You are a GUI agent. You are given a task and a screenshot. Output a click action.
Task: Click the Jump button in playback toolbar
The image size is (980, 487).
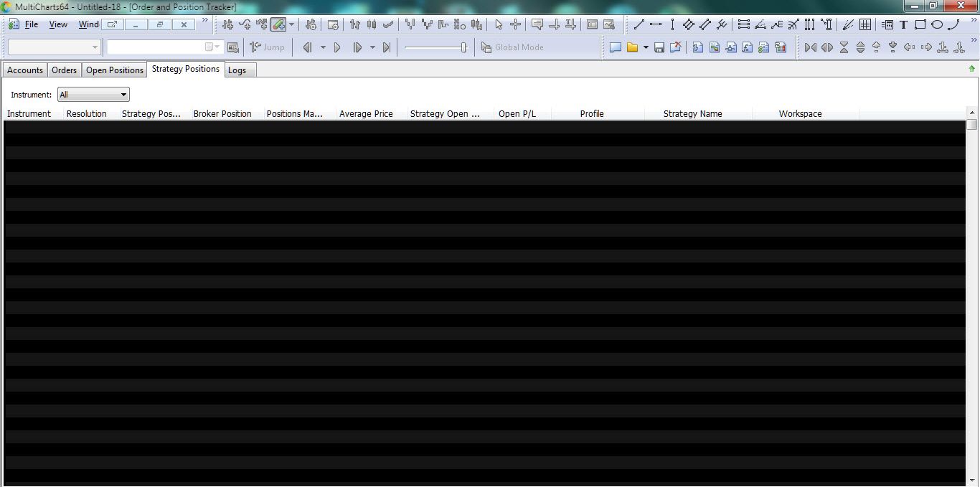(x=268, y=47)
